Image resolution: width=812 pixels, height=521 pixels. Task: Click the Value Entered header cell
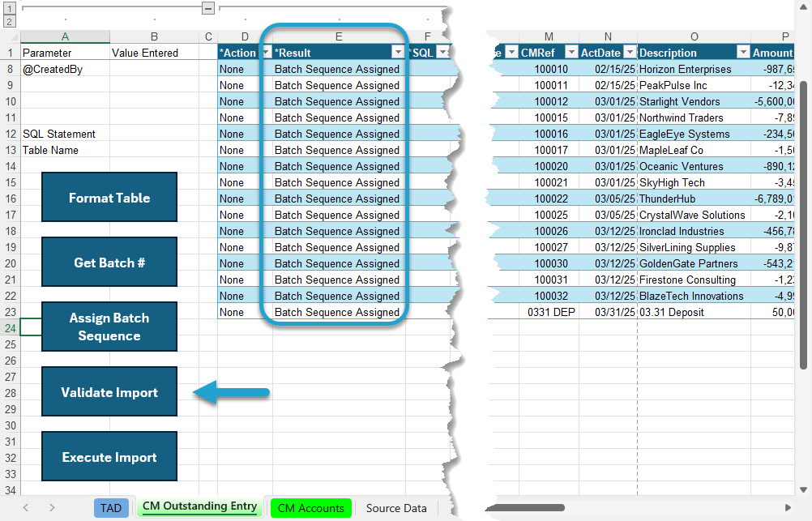click(154, 53)
